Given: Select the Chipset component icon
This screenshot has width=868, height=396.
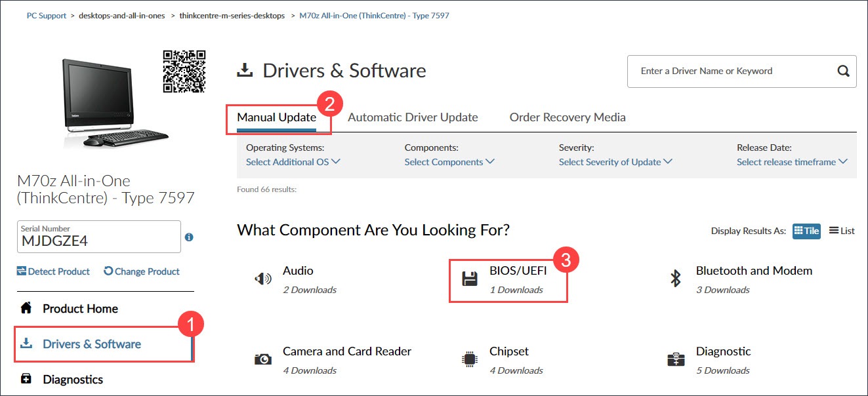Looking at the screenshot, I should coord(469,359).
